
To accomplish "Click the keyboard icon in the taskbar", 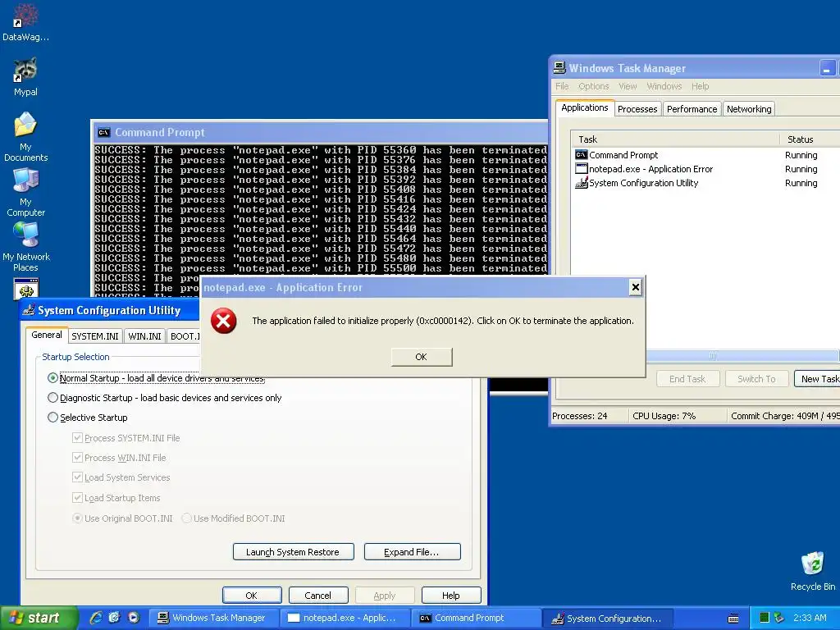I will 733,619.
